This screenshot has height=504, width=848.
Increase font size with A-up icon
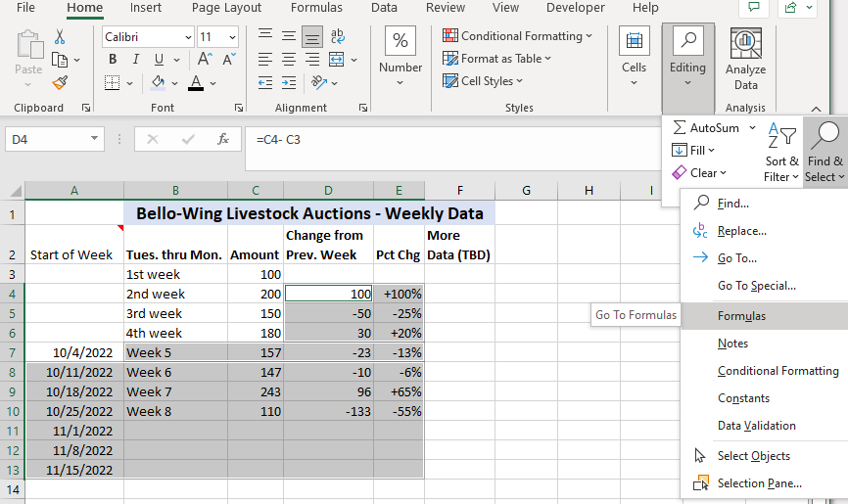205,60
